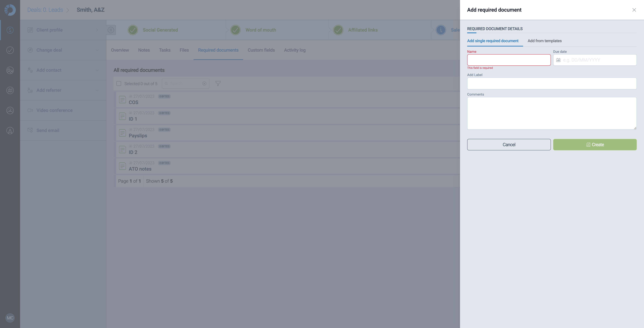This screenshot has width=644, height=328.
Task: Click the client profile icon
Action: tap(30, 30)
